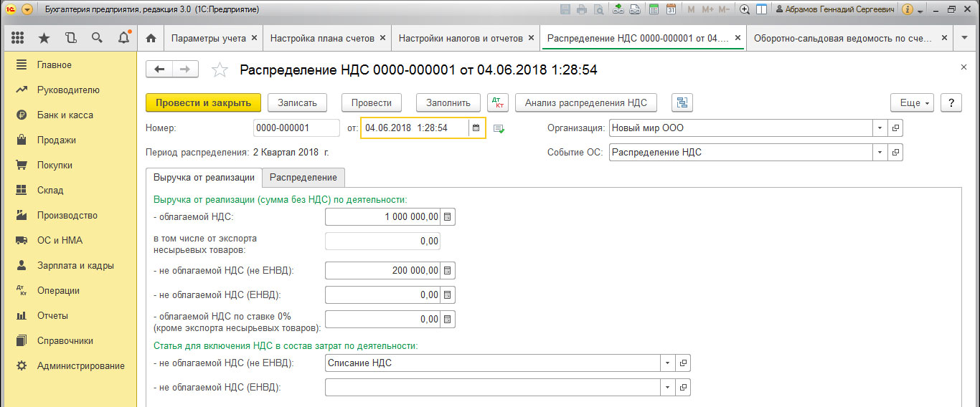Click Анализ распределения НДС button

click(586, 103)
